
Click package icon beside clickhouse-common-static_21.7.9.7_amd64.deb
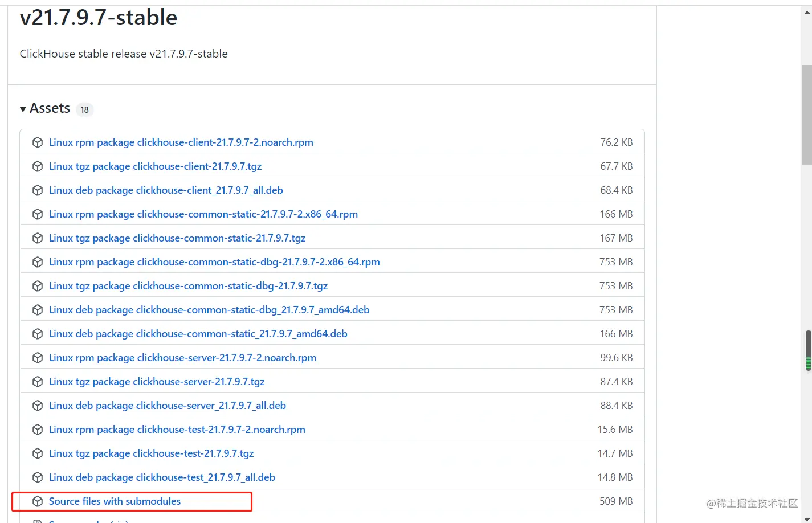click(38, 334)
